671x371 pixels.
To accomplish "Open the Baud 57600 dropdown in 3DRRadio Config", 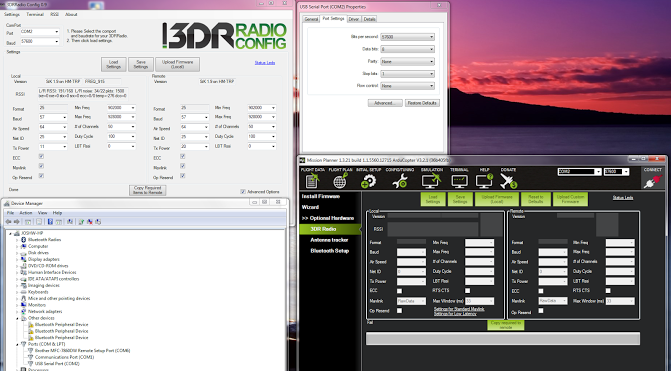I will tap(39, 42).
